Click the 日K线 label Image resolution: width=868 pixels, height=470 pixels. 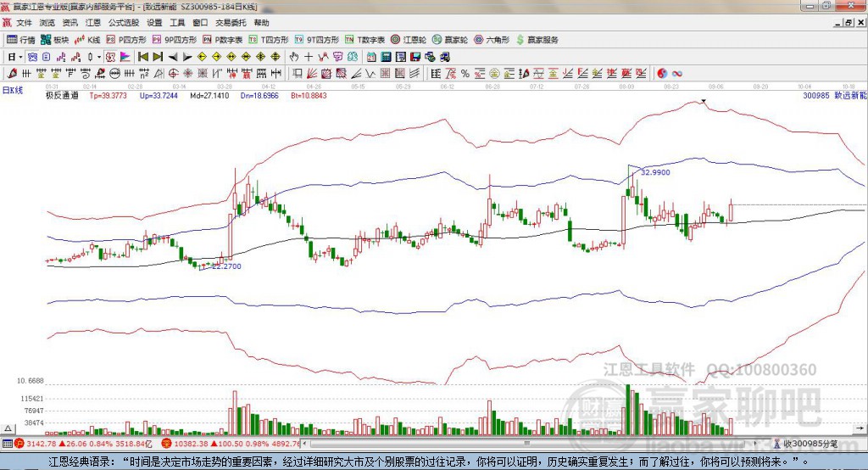point(13,90)
